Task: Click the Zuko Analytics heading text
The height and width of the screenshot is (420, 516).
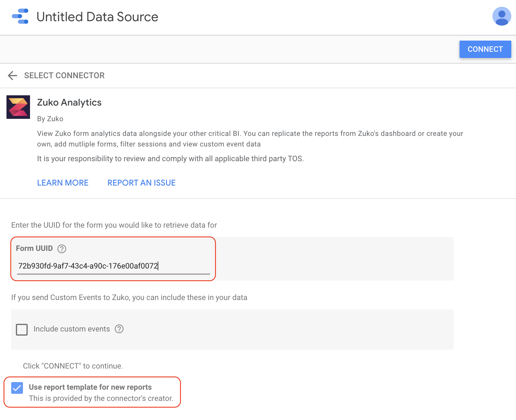Action: [x=69, y=103]
